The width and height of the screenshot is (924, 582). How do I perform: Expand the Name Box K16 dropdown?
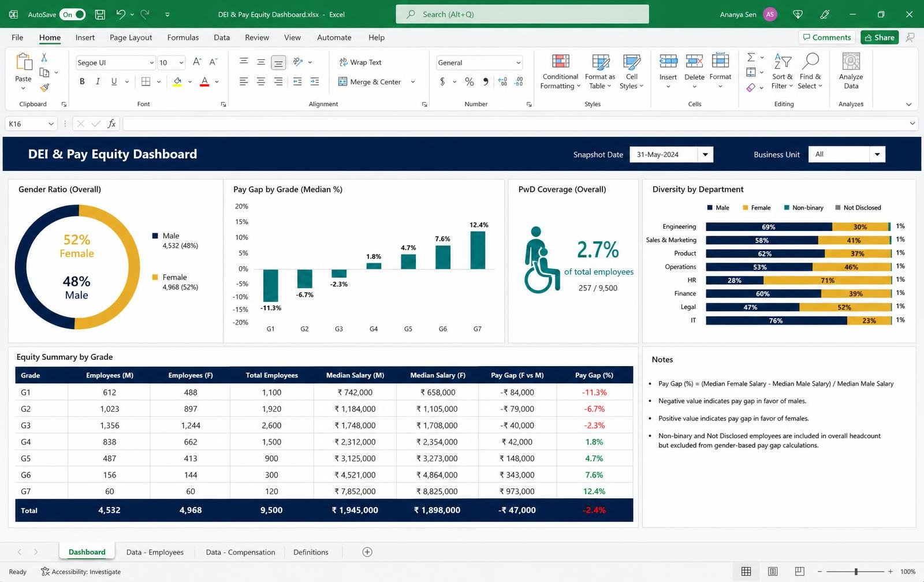coord(51,124)
